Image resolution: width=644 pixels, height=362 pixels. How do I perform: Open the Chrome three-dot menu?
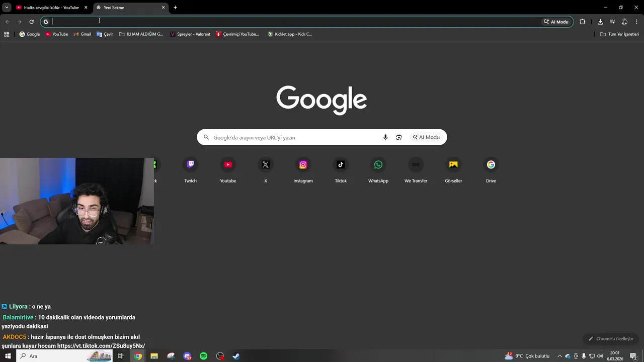(636, 22)
